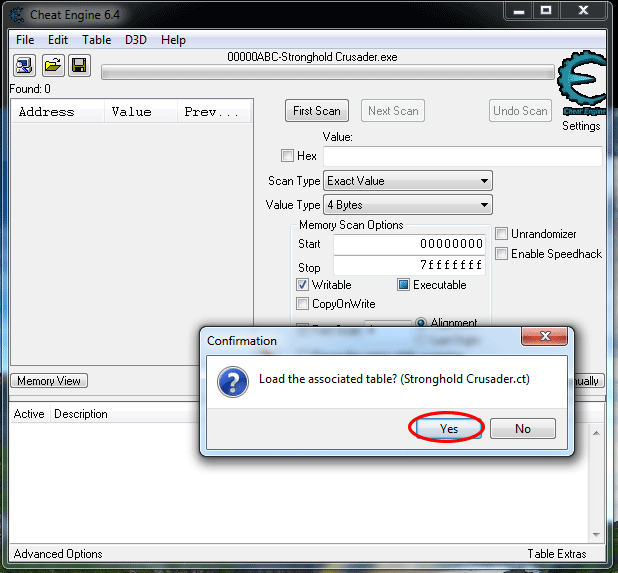Enable the CopyOnWrite checkbox
This screenshot has height=573, width=618.
302,304
